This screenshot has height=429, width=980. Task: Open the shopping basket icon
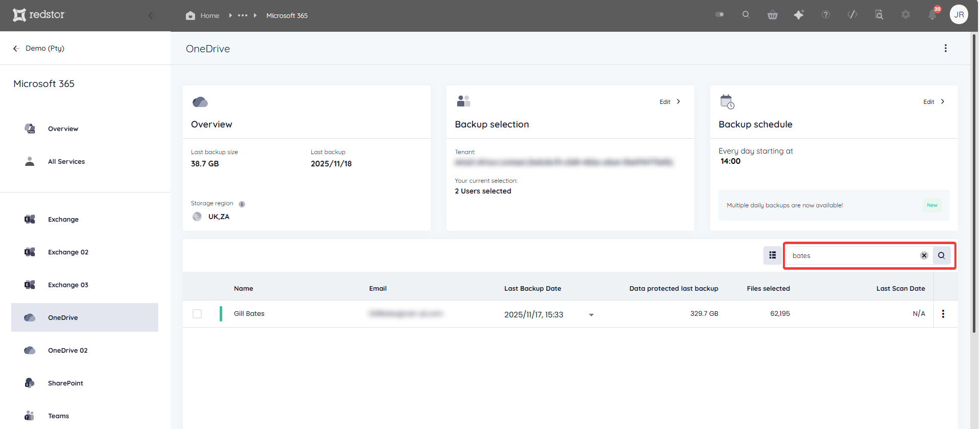[773, 15]
